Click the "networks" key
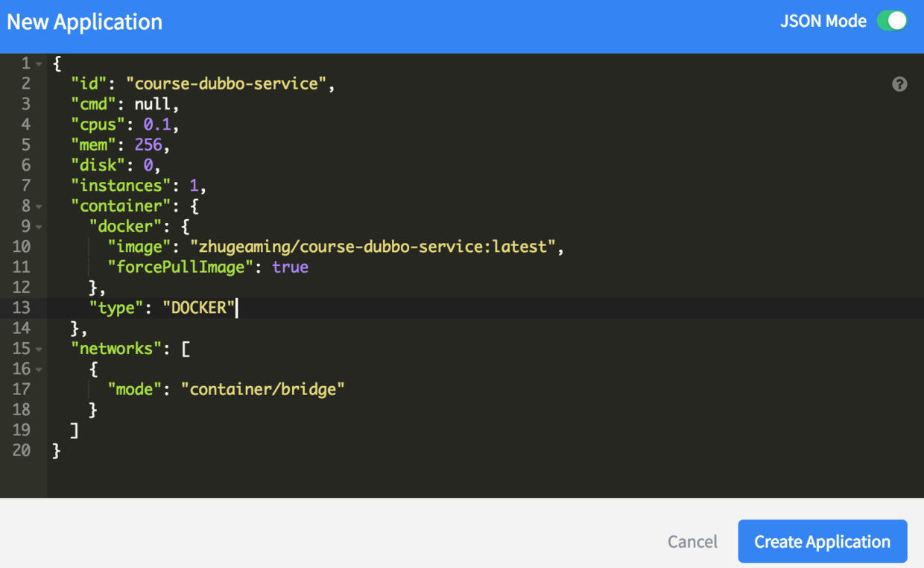The height and width of the screenshot is (568, 924). [116, 348]
